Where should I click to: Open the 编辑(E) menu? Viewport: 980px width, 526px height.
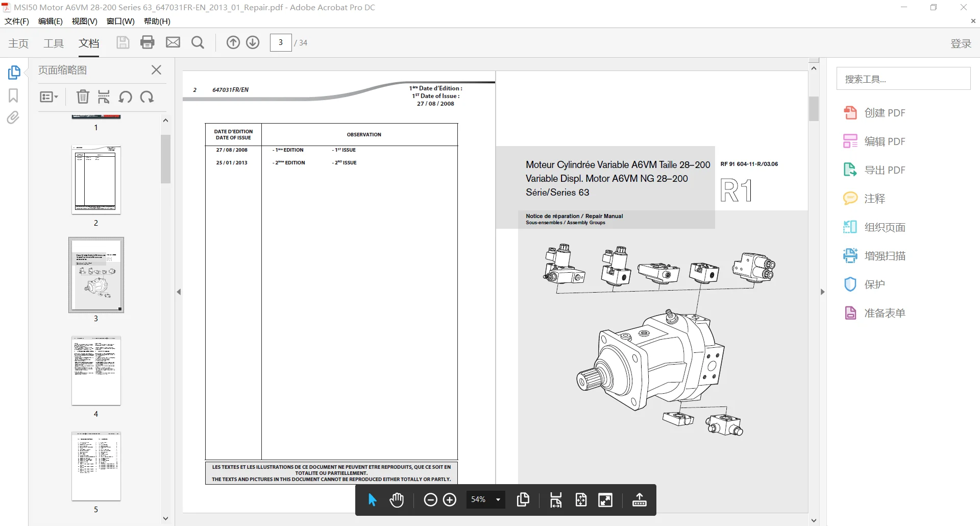[51, 21]
